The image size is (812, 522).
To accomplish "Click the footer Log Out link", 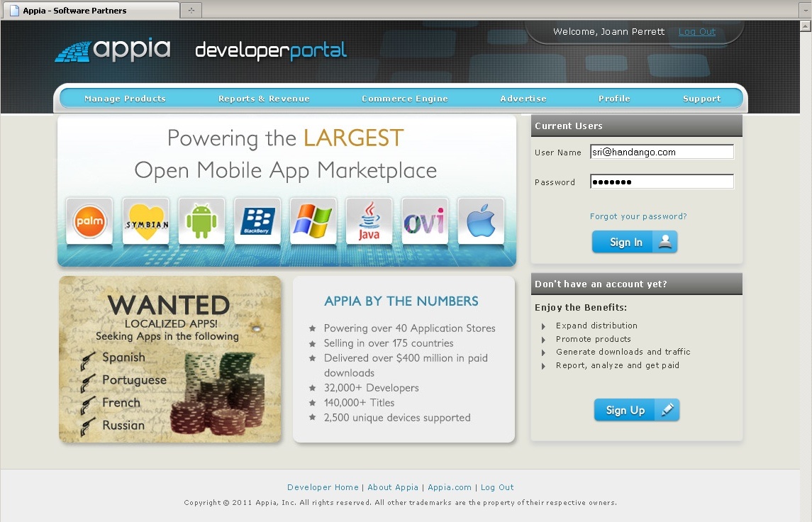I will [x=497, y=487].
